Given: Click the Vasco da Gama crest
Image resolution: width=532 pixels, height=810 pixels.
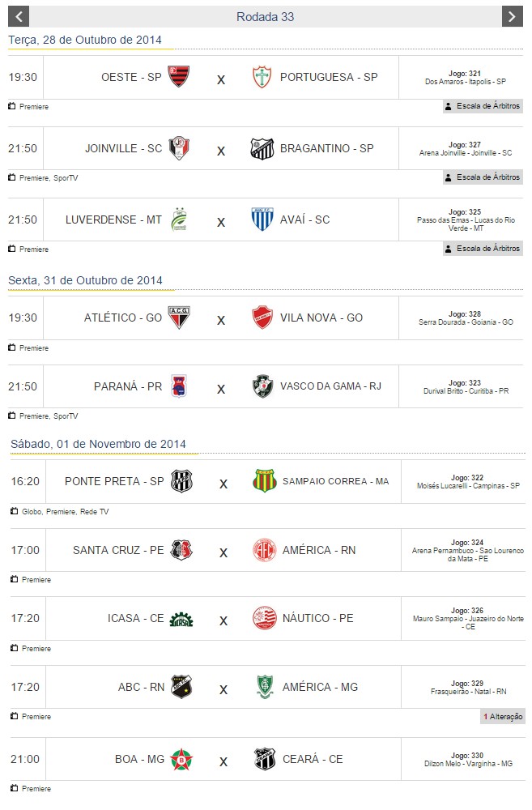Looking at the screenshot, I should click(262, 386).
